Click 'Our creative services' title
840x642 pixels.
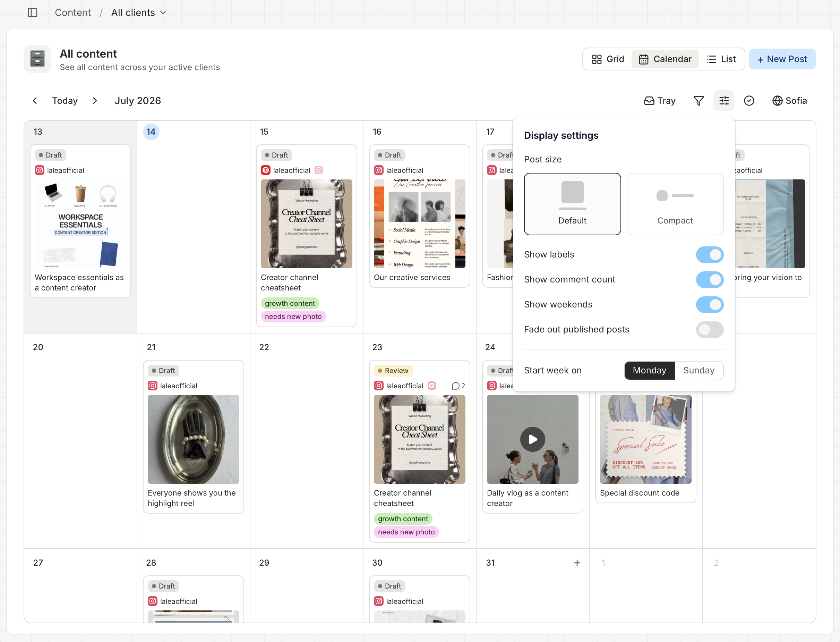(x=412, y=277)
